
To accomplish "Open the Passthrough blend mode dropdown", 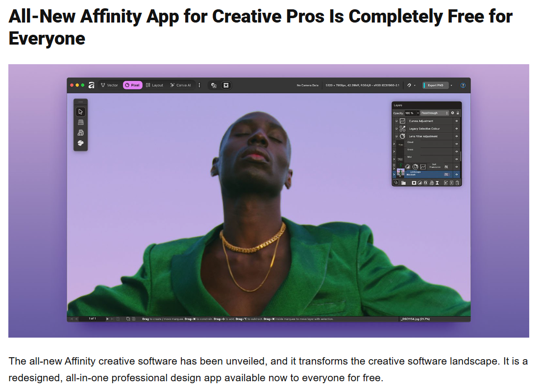I will (x=435, y=113).
